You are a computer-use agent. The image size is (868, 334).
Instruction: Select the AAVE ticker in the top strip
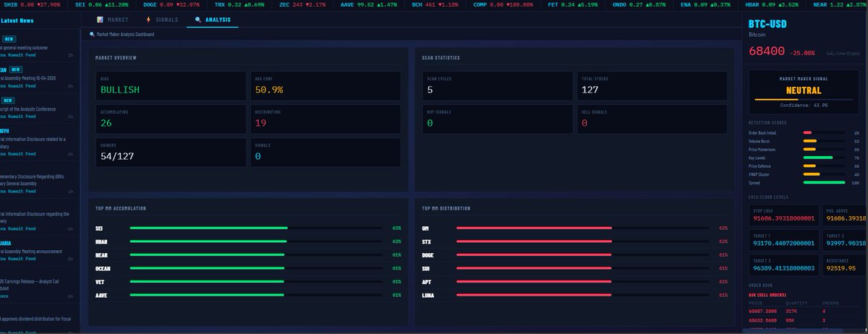click(368, 4)
